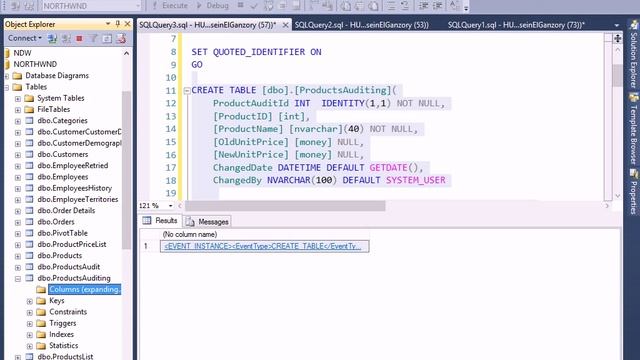Screen dimensions: 640x360
Task: Click SYSTEM_USER in the query editor
Action: (x=416, y=180)
